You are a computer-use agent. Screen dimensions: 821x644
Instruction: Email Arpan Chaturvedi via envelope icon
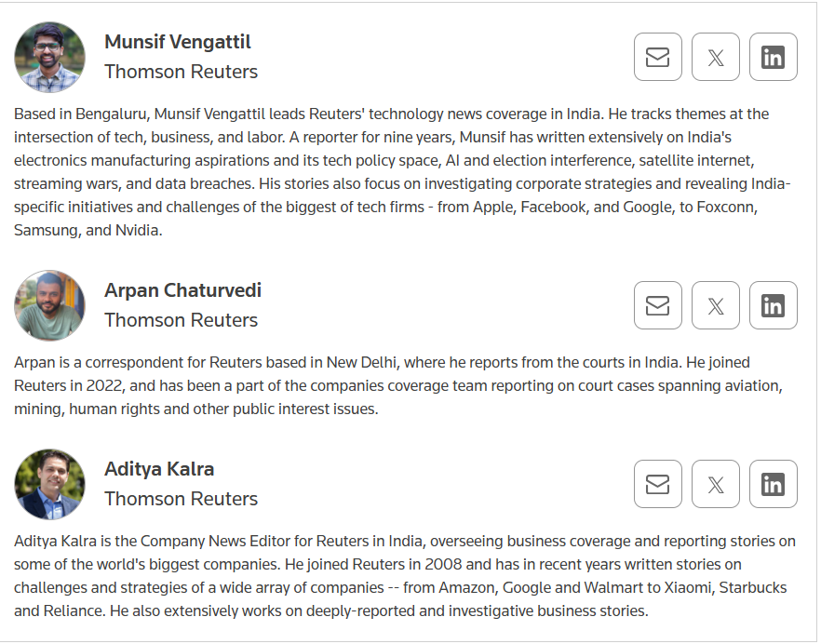tap(657, 305)
